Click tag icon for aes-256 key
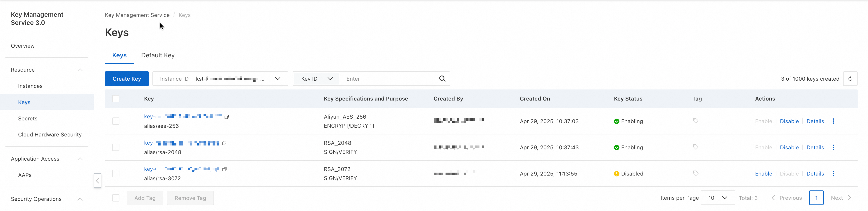 [x=695, y=121]
